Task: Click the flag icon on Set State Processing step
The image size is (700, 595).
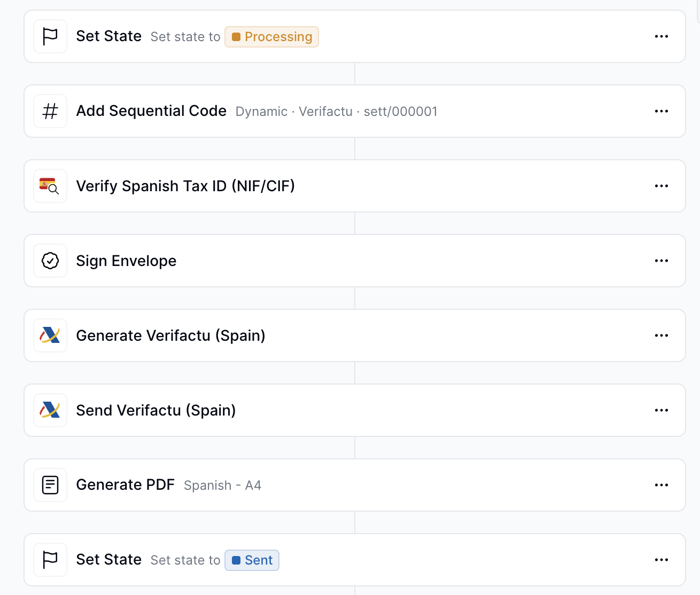Action: (x=50, y=36)
